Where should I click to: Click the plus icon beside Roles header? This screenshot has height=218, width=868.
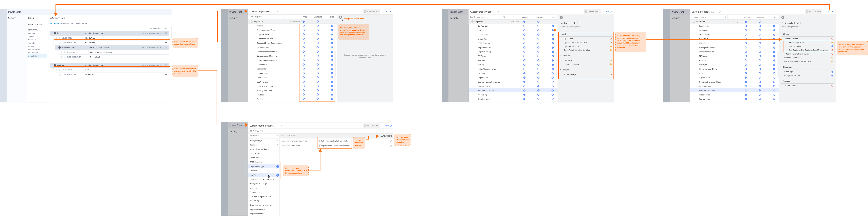pyautogui.click(x=45, y=18)
